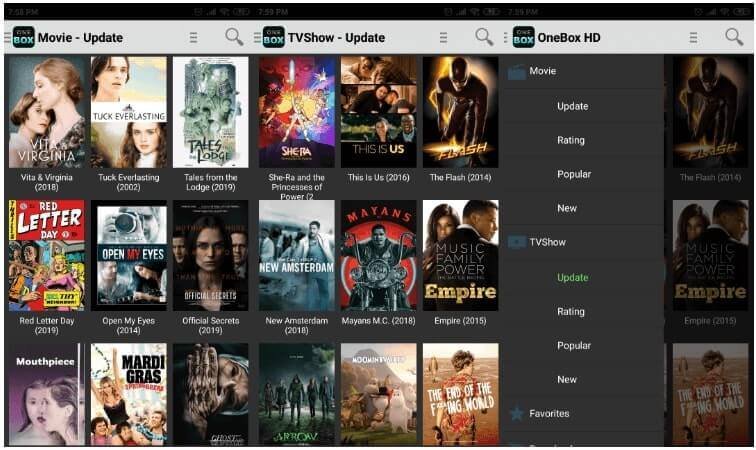Tap OneBox logo beside Movie - Update title
Viewport: 756px width, 450px height.
24,37
